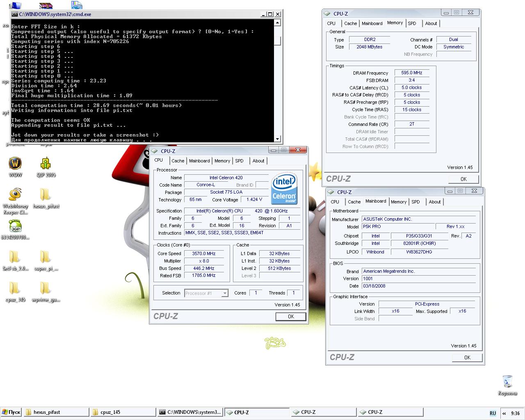This screenshot has width=525, height=420.
Task: Click Command Rate value 2T
Action: click(x=412, y=124)
